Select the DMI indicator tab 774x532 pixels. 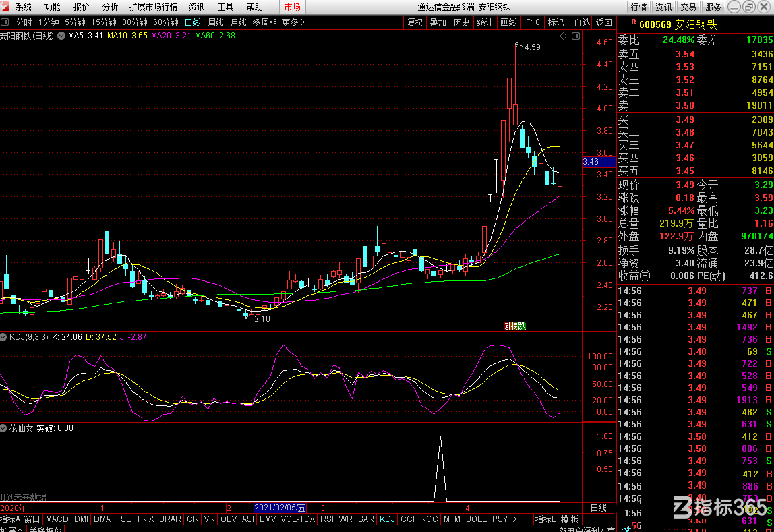pyautogui.click(x=81, y=519)
